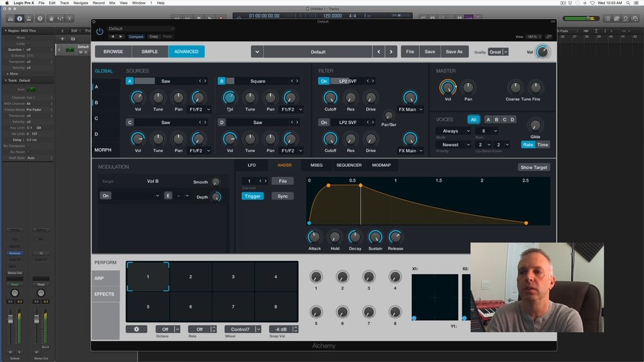Adjust the AHDSR Release knob
Screen dimensions: 644x362
(x=395, y=237)
